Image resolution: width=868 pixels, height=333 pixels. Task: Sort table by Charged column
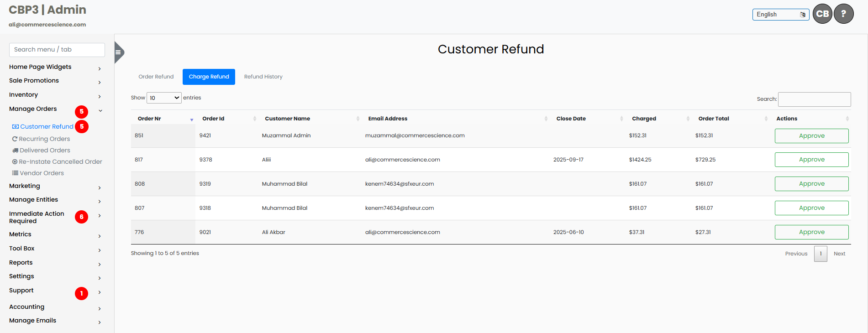click(644, 119)
